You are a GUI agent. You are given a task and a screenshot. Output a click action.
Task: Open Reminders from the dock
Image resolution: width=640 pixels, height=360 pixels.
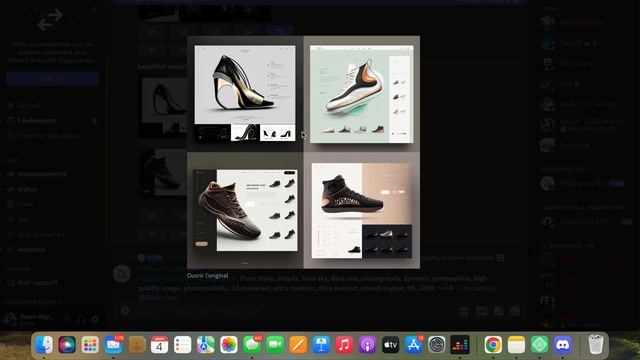[x=182, y=345]
